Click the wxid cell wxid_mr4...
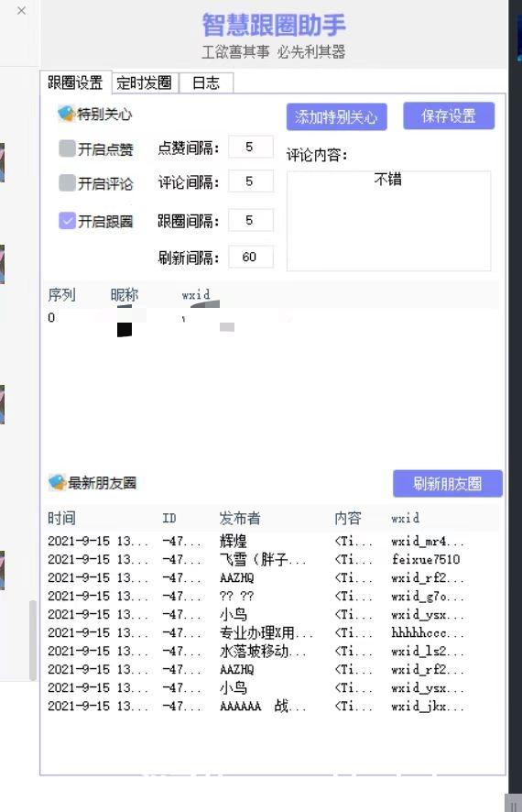 pos(428,541)
